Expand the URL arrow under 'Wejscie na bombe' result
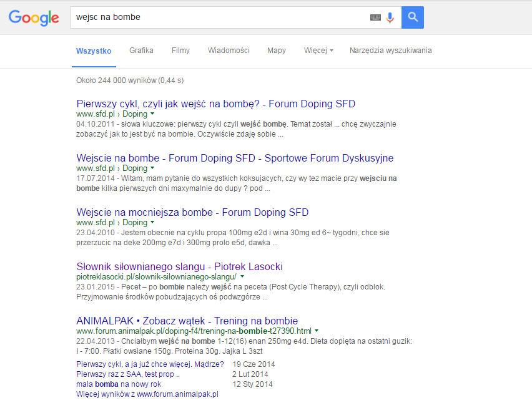 (x=152, y=168)
